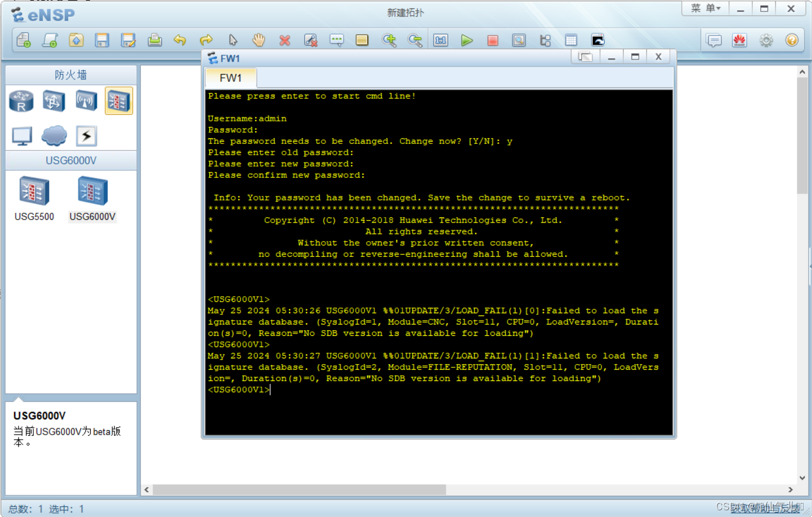812x517 pixels.
Task: Click the USG6000V description title text
Action: (x=39, y=416)
